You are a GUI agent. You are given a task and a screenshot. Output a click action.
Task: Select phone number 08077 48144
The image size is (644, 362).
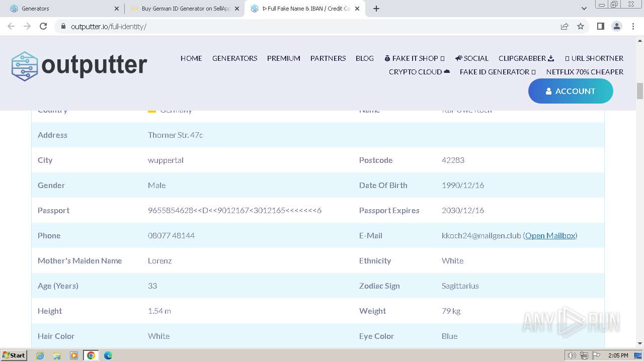171,235
